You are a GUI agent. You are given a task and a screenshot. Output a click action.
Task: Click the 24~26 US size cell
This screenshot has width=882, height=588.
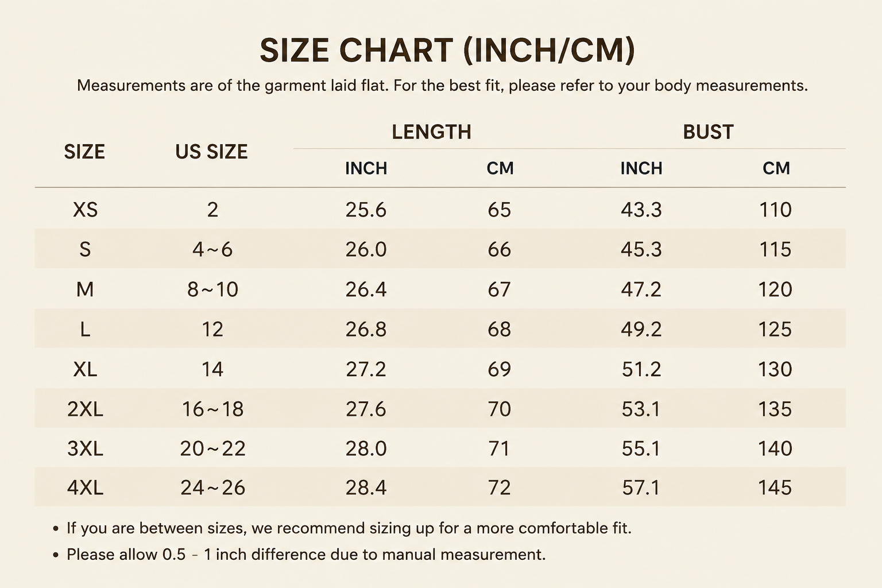click(212, 488)
